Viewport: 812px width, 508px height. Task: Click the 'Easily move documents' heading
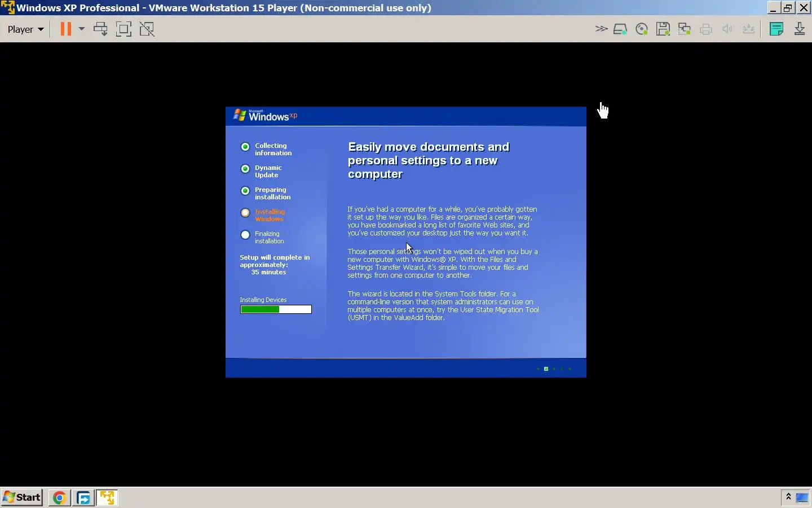click(x=429, y=160)
